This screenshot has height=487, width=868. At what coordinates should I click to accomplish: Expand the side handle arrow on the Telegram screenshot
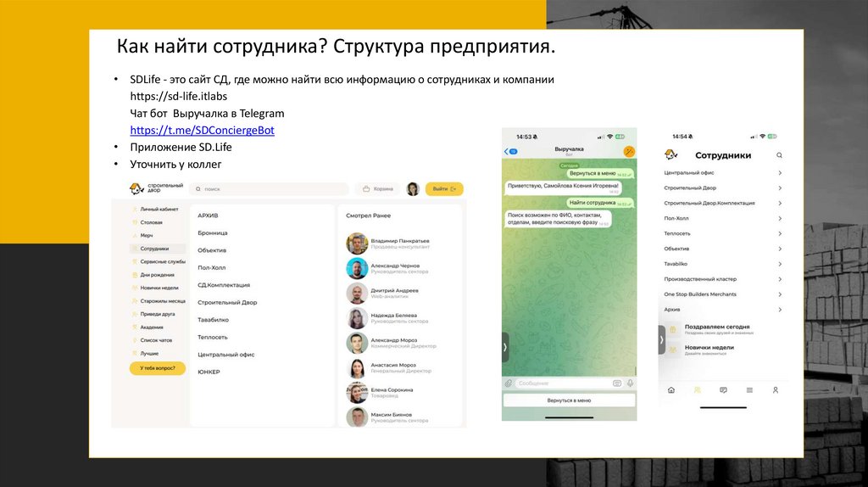pos(505,347)
